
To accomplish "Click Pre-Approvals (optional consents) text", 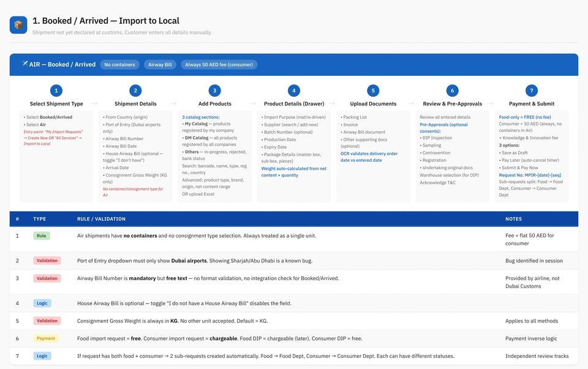I will click(443, 128).
